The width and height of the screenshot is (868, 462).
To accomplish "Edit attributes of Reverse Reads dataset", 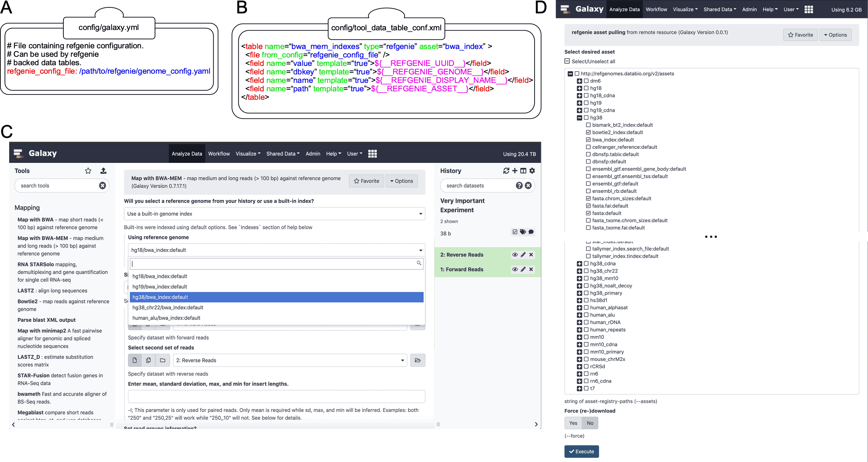I will point(523,255).
